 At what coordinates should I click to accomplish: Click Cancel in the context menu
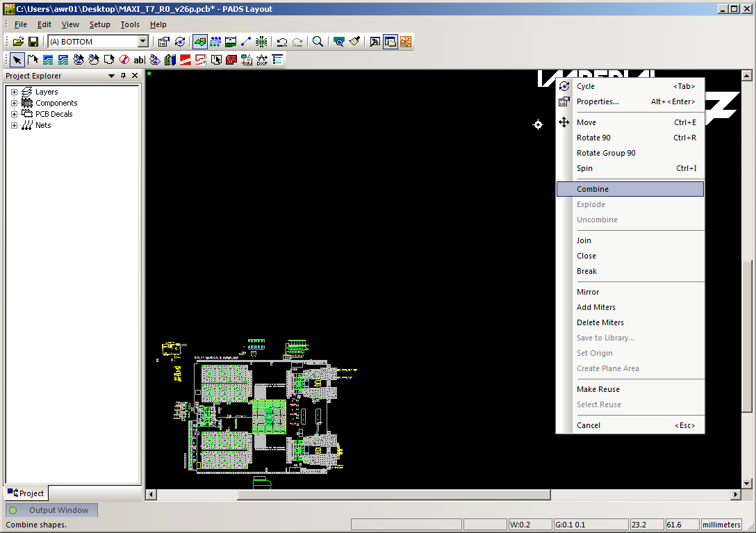tap(589, 425)
